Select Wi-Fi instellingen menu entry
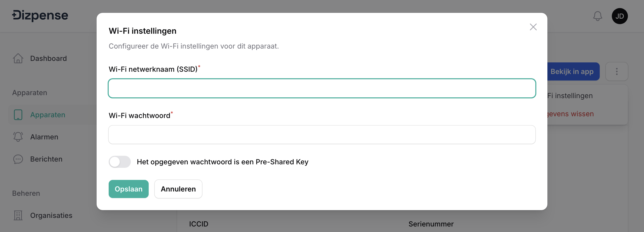Screen dimensions: 644x232 [570, 96]
